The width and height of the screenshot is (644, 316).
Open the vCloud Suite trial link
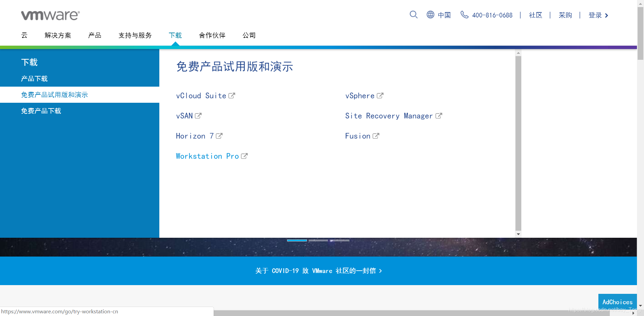pyautogui.click(x=201, y=96)
